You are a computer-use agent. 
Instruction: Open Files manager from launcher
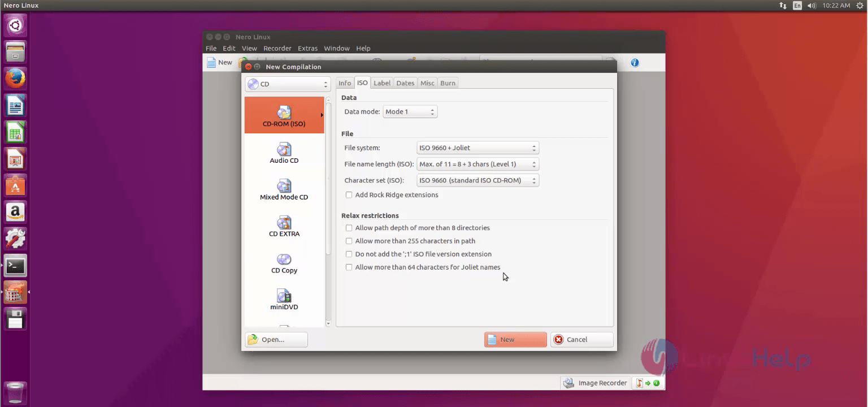(15, 52)
